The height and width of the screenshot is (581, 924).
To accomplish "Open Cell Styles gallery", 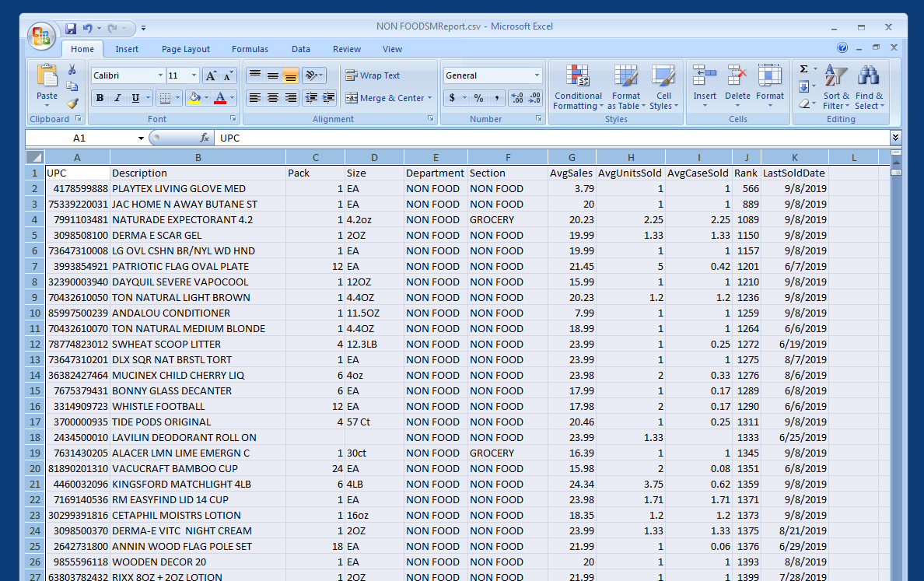I will 663,86.
